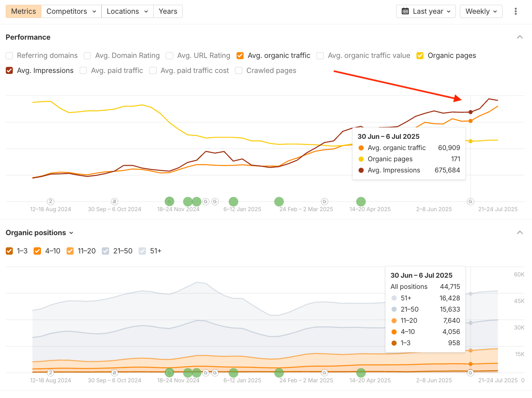Collapse the Performance section
The width and height of the screenshot is (532, 398).
pyautogui.click(x=520, y=37)
